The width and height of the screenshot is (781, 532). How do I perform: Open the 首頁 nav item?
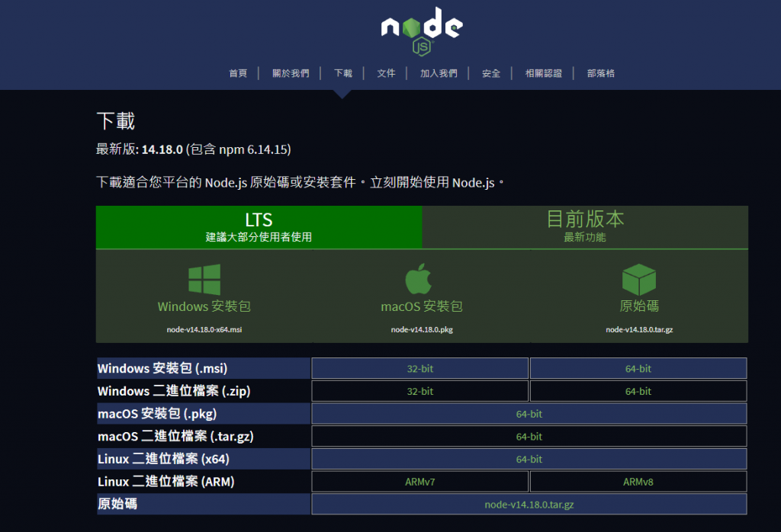[238, 73]
